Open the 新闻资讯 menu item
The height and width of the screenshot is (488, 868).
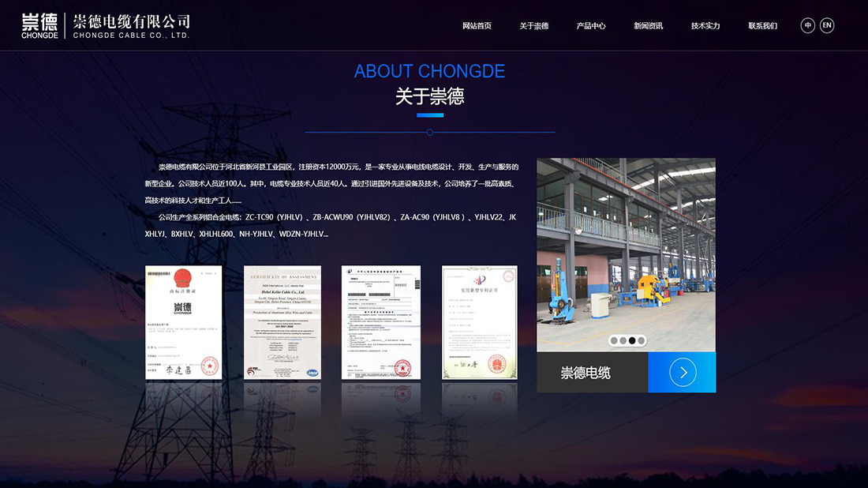click(648, 26)
